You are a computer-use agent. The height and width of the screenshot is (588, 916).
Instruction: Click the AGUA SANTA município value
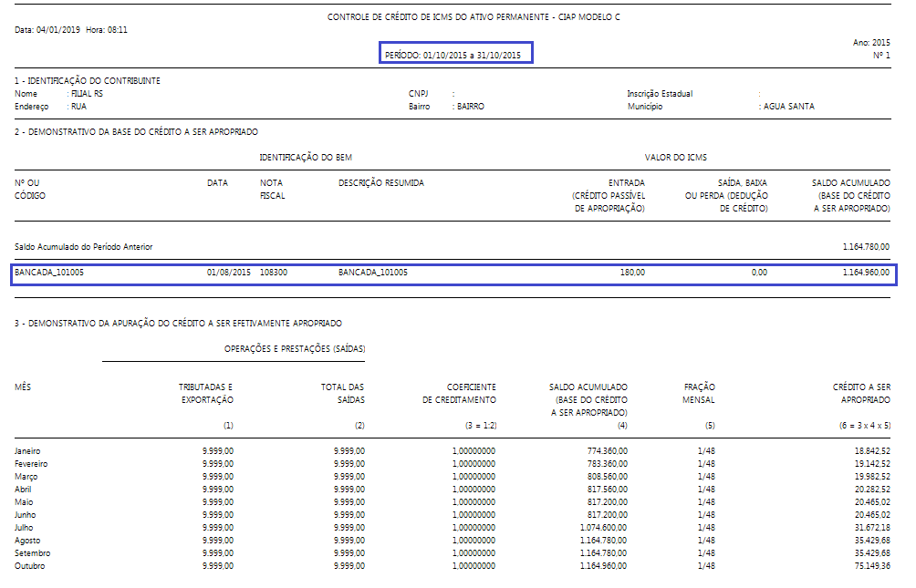click(x=788, y=107)
